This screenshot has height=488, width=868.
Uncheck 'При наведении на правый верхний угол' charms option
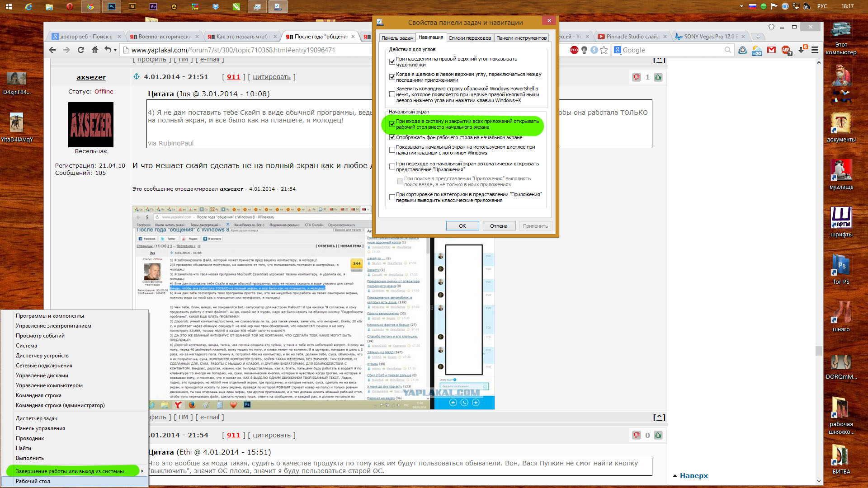point(392,61)
